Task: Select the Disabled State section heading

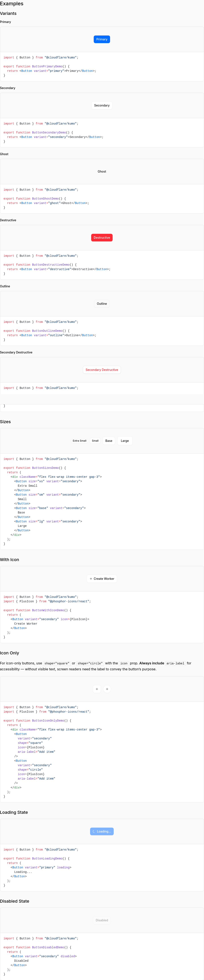Action: [14, 901]
